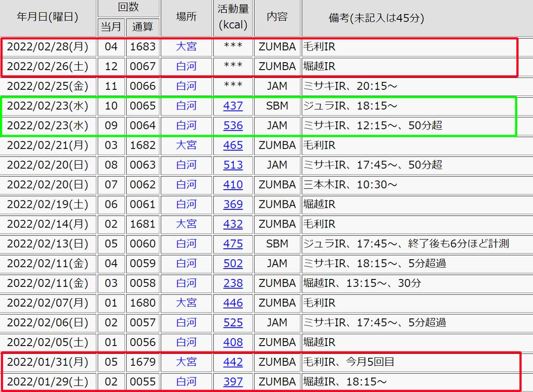
Task: Click the cumulative count 1683
Action: point(143,46)
